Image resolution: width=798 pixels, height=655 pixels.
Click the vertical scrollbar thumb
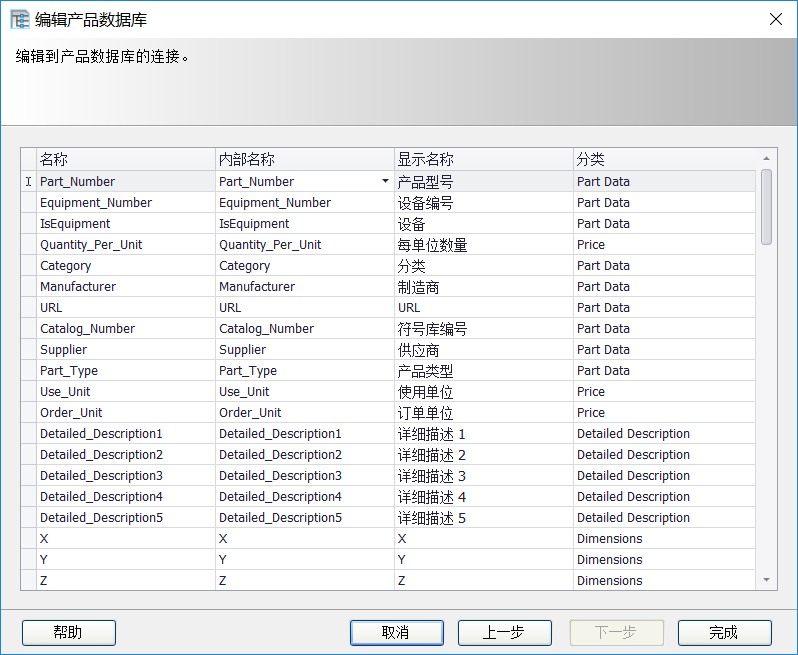point(766,208)
